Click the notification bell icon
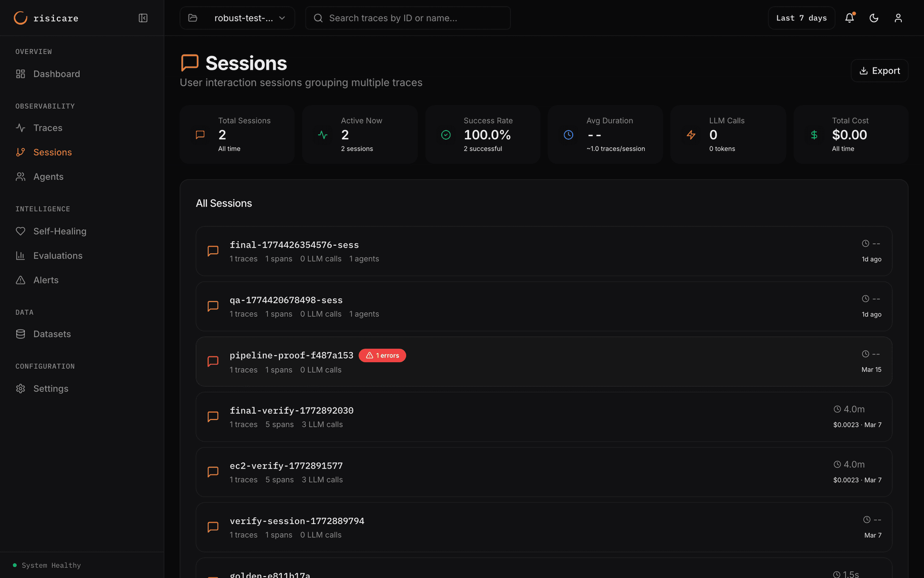This screenshot has width=924, height=578. coord(849,18)
